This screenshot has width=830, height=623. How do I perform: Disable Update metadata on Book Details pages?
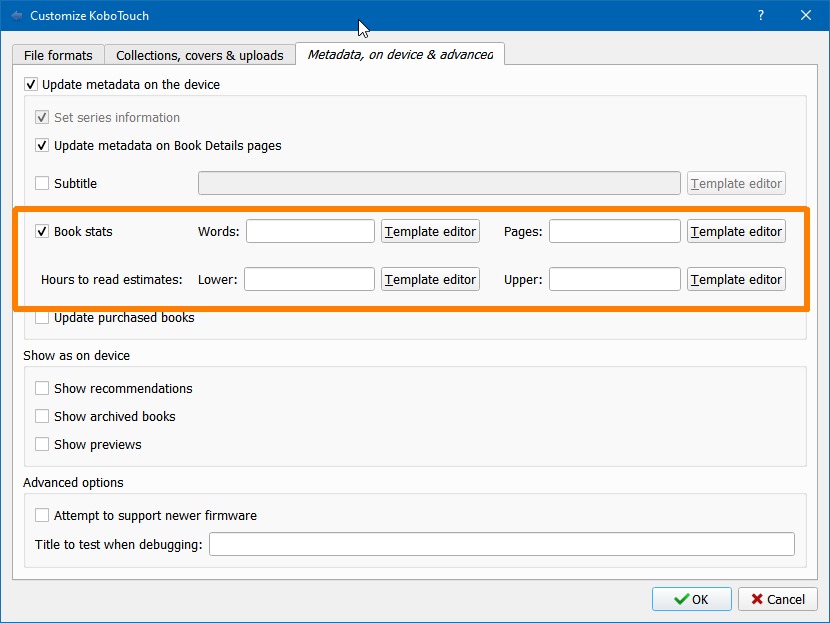tap(42, 145)
